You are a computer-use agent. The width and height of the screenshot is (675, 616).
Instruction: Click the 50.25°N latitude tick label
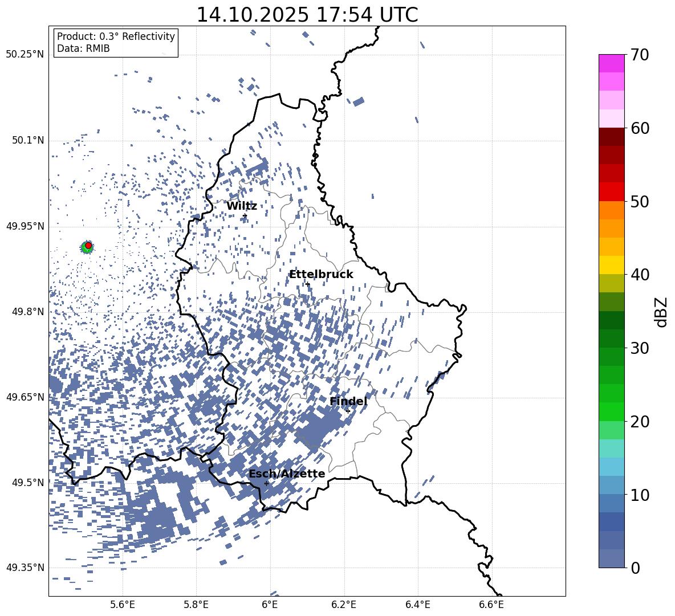tap(25, 55)
